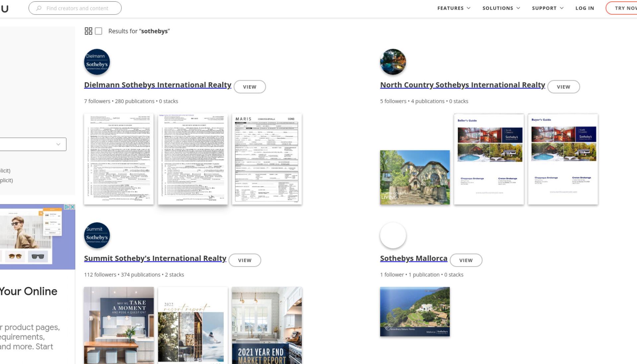Click View button for Sothebys Mallorca
This screenshot has width=637, height=364.
tap(466, 260)
